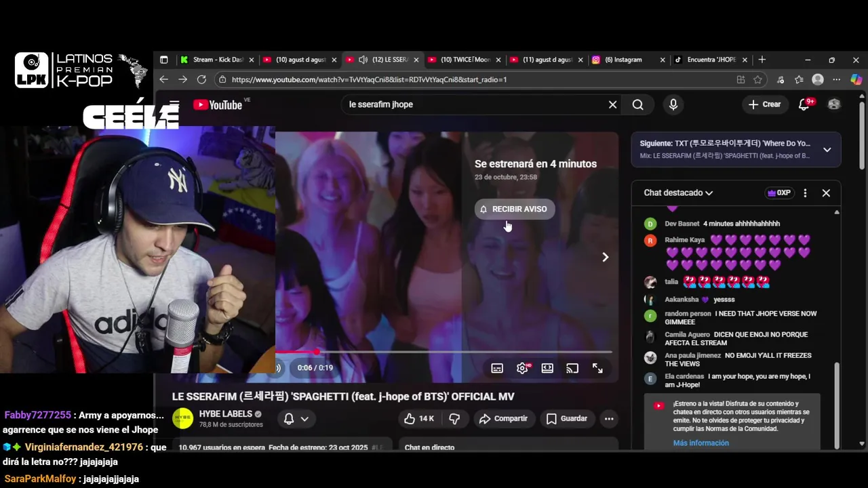Screen dimensions: 868x488
Task: Click the Chat en directo header
Action: point(430,447)
